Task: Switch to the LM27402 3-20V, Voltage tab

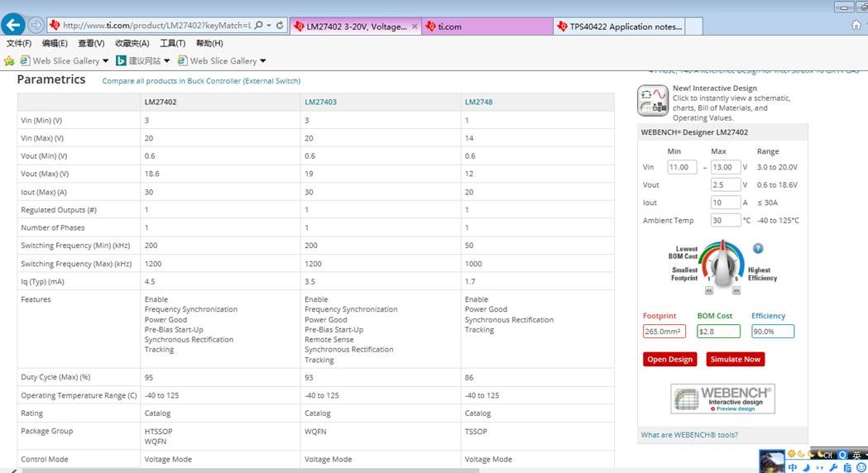Action: (356, 26)
